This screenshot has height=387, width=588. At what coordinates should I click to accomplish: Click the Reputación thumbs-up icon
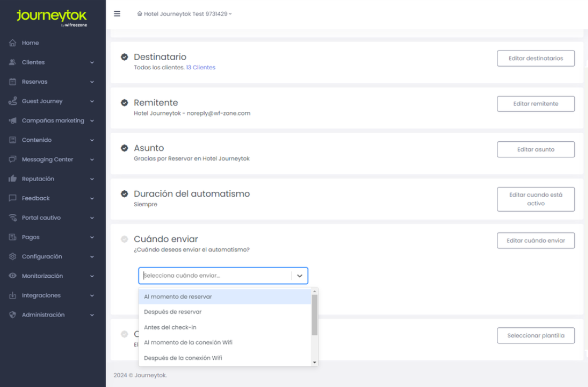[13, 179]
